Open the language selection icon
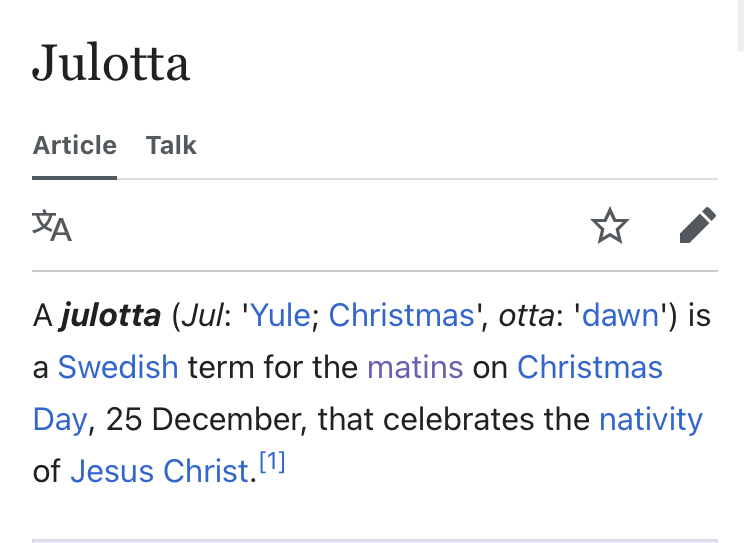 tap(52, 226)
